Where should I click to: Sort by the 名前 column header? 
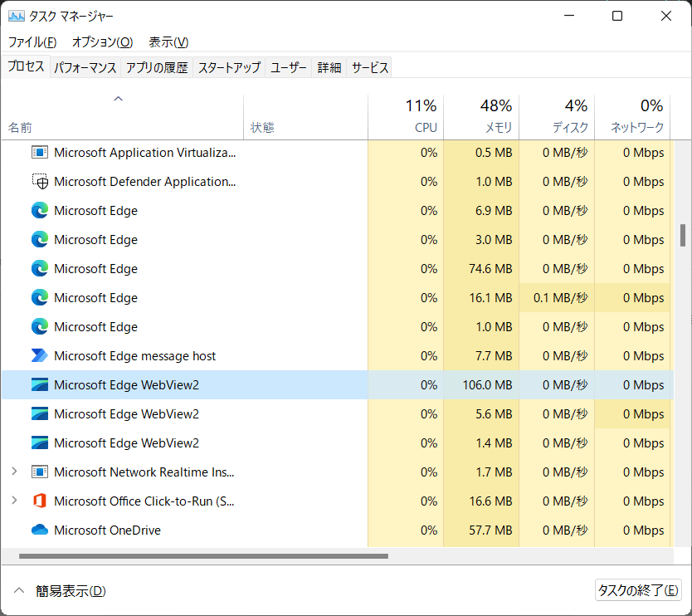122,117
